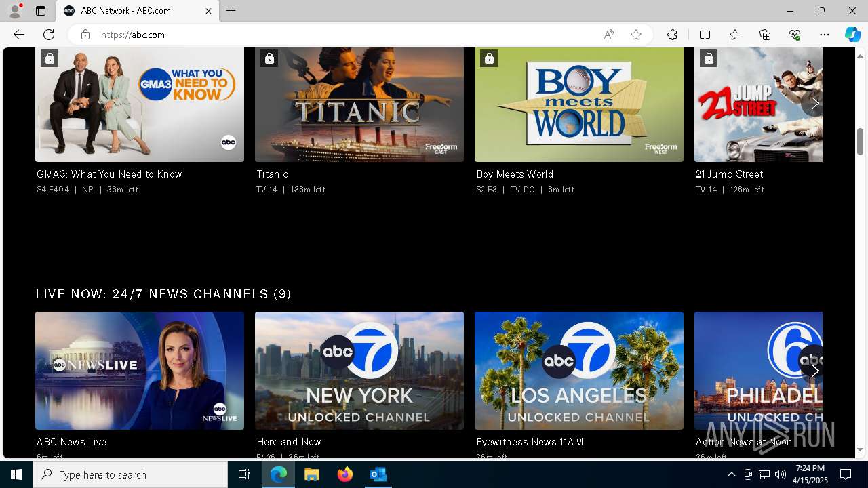Screen dimensions: 868x488
Task: Open the volume control in system tray
Action: (x=780, y=474)
